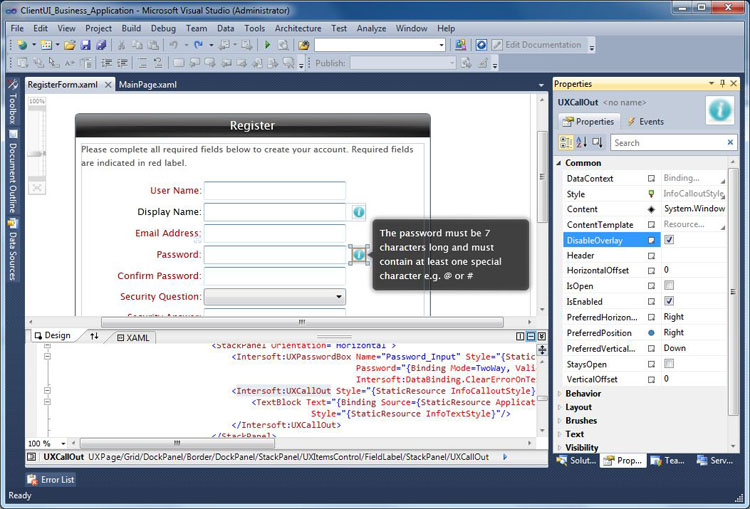This screenshot has width=750, height=509.
Task: Click the User Name input field
Action: (x=275, y=190)
